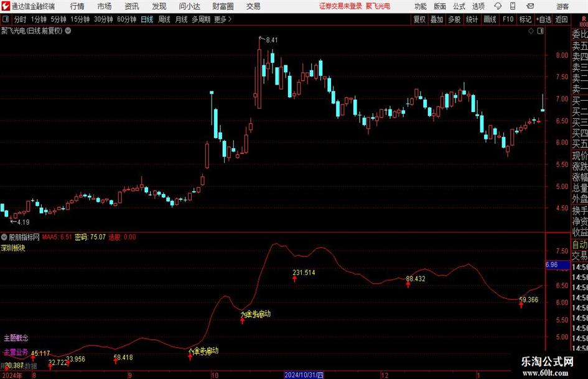Open the 公式 menu
Screen dimensions: 588x379
(x=459, y=6)
